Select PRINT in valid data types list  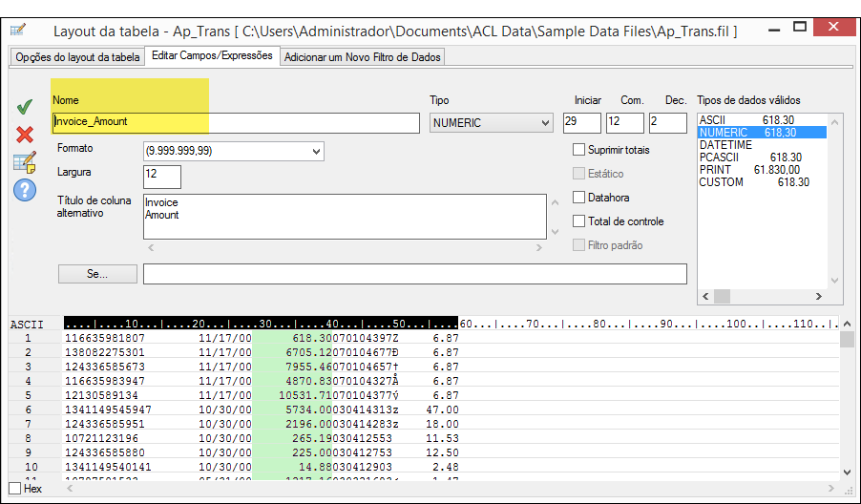(715, 170)
